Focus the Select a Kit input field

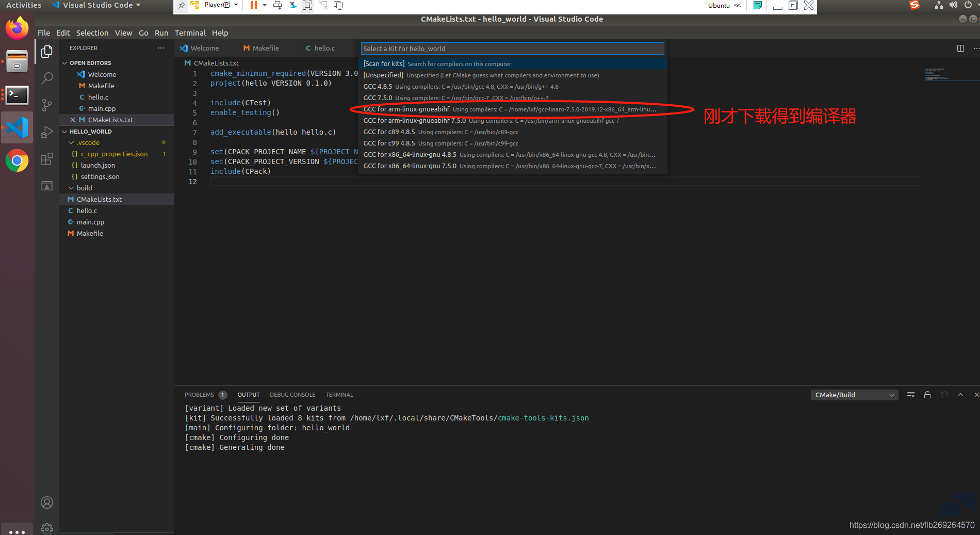tap(512, 48)
